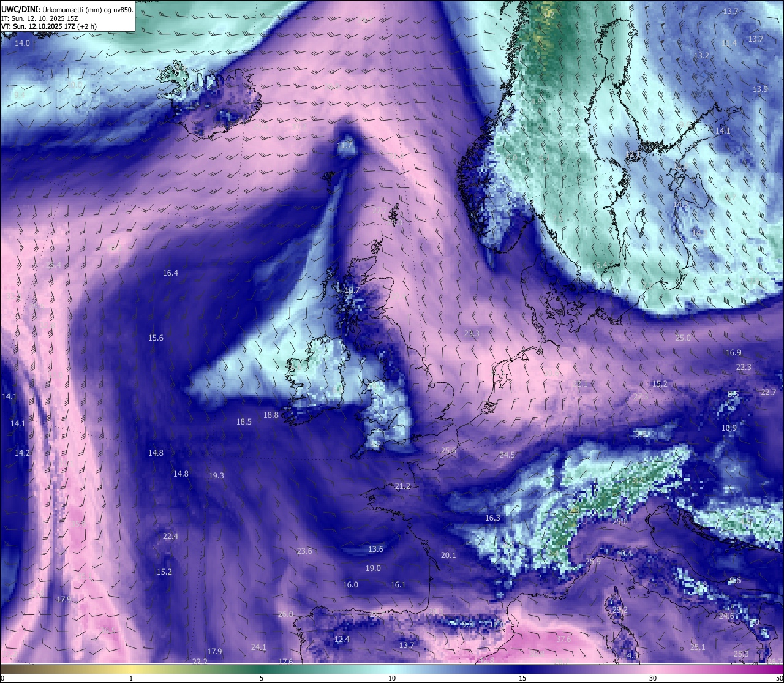Click the 16.1 value north of Spain

pos(398,585)
